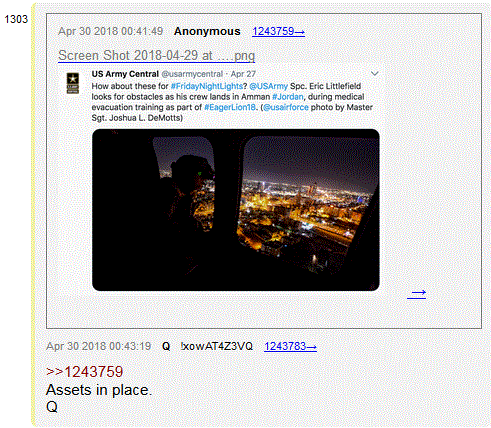Click the Apr 30 2018 00:43:19 timestamp
Screen dimensions: 491x428
coord(98,346)
